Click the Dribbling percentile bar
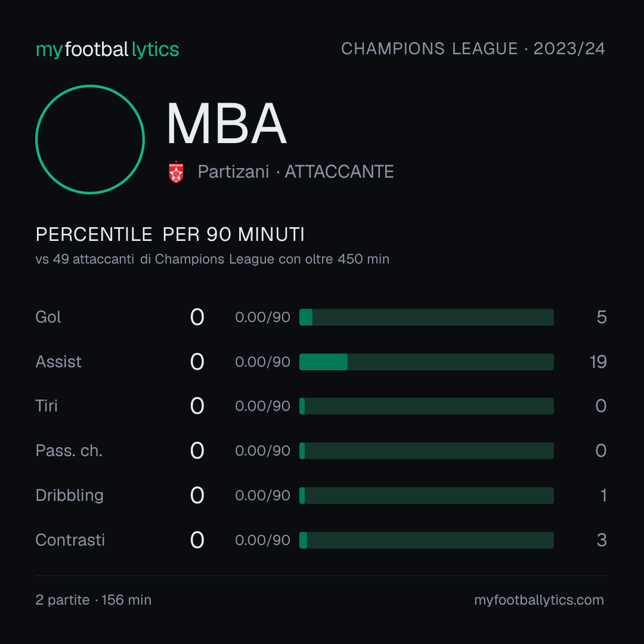This screenshot has width=644, height=644. (x=426, y=496)
